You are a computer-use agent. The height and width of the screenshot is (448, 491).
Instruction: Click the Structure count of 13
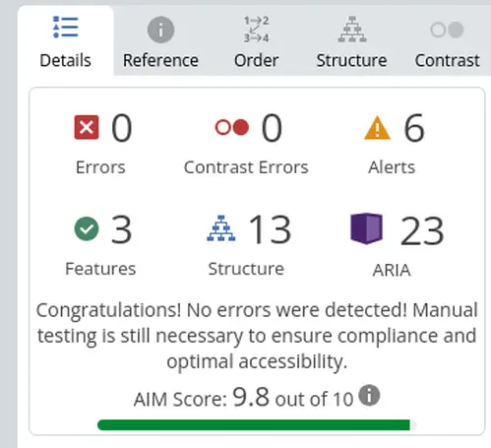pyautogui.click(x=270, y=229)
